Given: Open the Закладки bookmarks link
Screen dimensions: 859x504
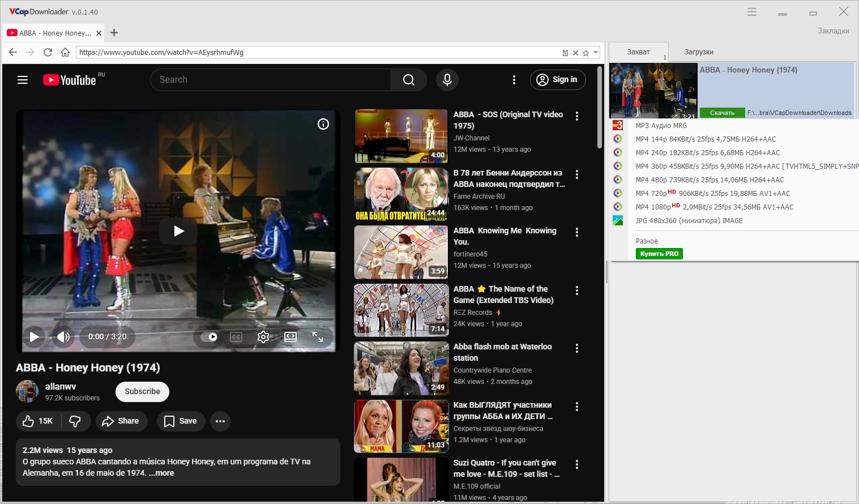Looking at the screenshot, I should point(833,31).
